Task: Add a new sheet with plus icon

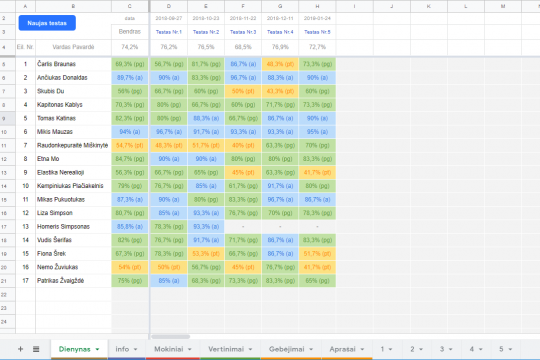Action: coord(20,349)
